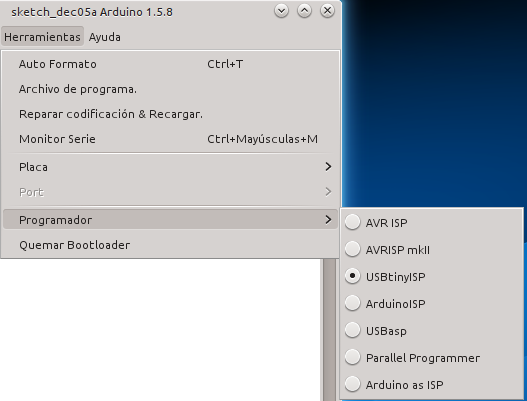
Task: Expand the Placa submenu
Action: [170, 167]
